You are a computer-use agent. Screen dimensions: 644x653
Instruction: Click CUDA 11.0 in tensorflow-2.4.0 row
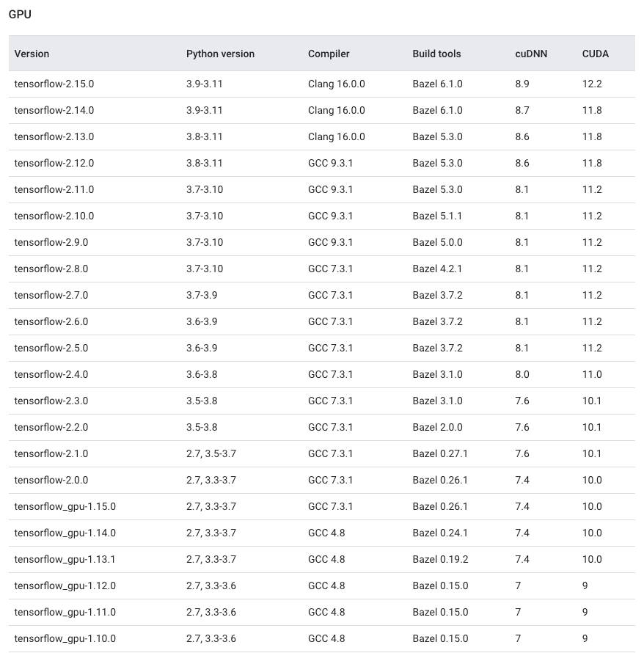(592, 374)
